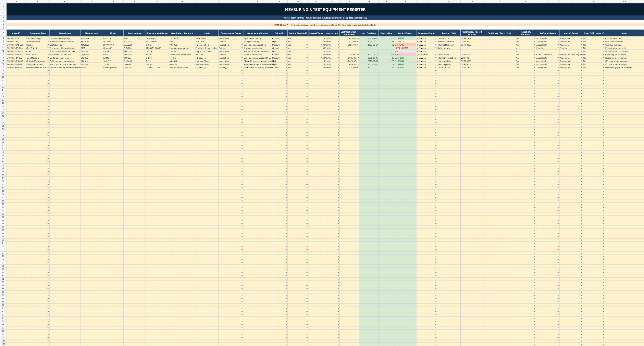Screen dimensions: 644x346
Task: Select the Not calibration controlled notes cell
Action: [624, 51]
